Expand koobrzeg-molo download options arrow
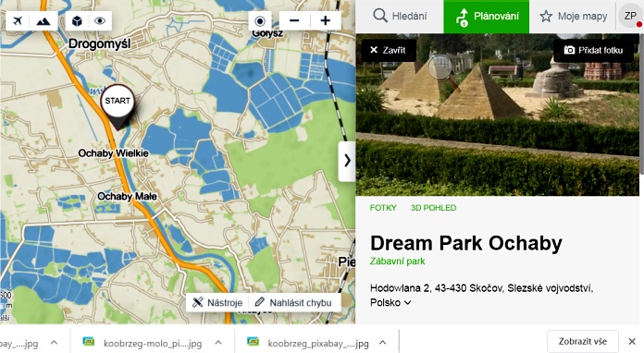This screenshot has height=353, width=644. (x=218, y=342)
